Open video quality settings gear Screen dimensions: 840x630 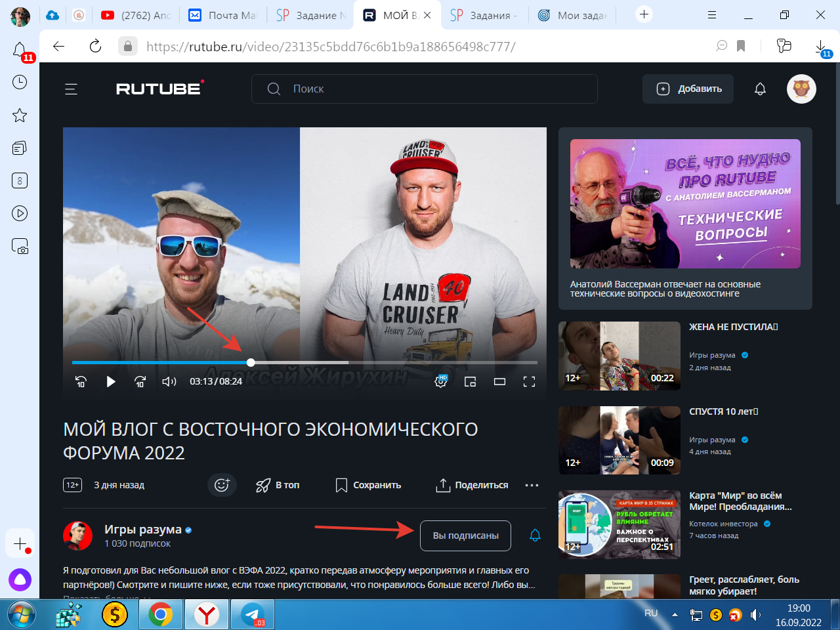(441, 381)
